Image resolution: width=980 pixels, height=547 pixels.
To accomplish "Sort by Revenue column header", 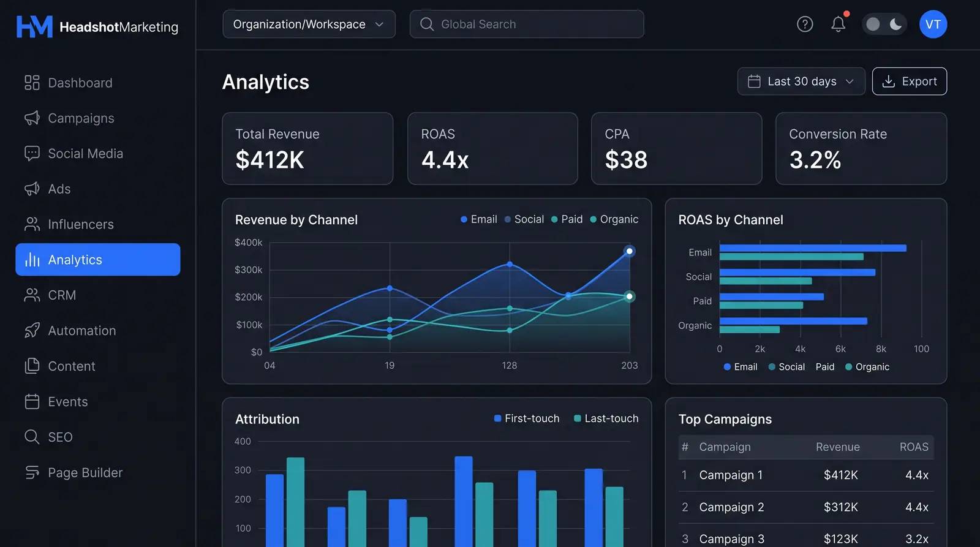I will tap(837, 447).
